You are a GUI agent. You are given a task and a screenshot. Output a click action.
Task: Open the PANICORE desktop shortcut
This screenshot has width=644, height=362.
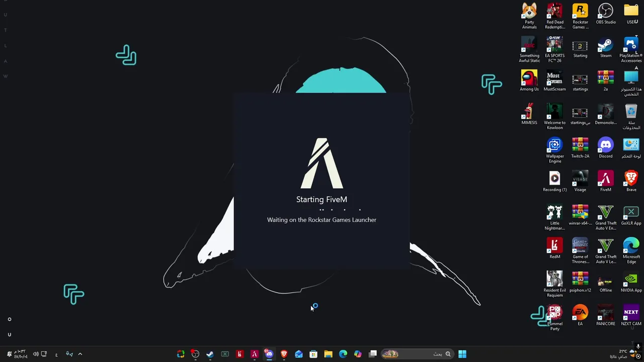coord(606,316)
